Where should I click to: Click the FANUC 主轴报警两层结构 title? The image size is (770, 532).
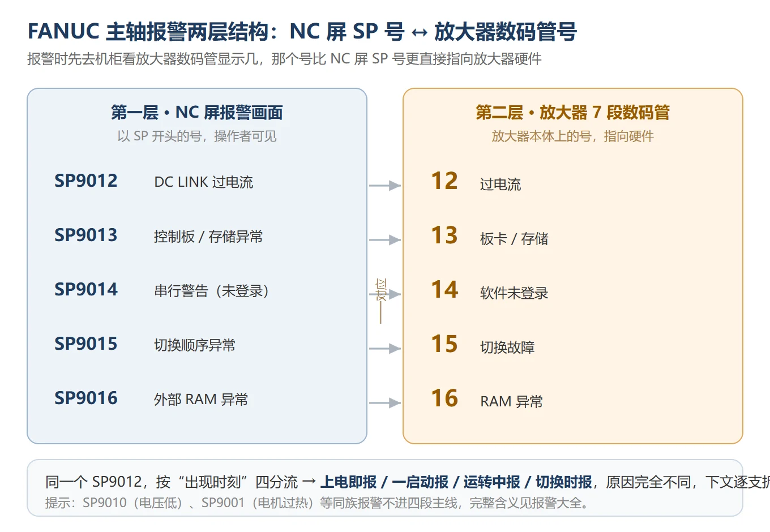pyautogui.click(x=302, y=32)
